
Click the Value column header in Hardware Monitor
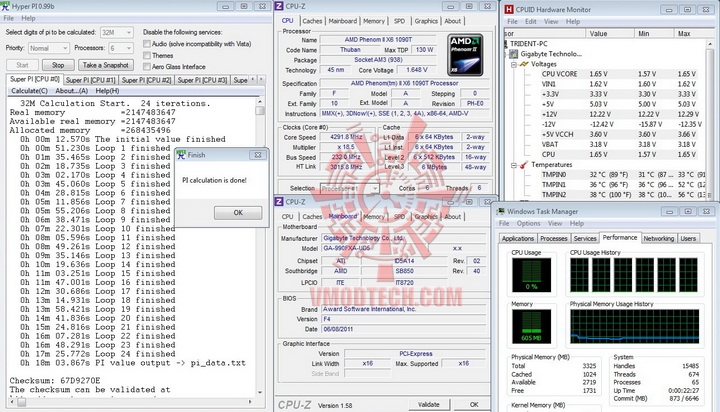[x=609, y=34]
